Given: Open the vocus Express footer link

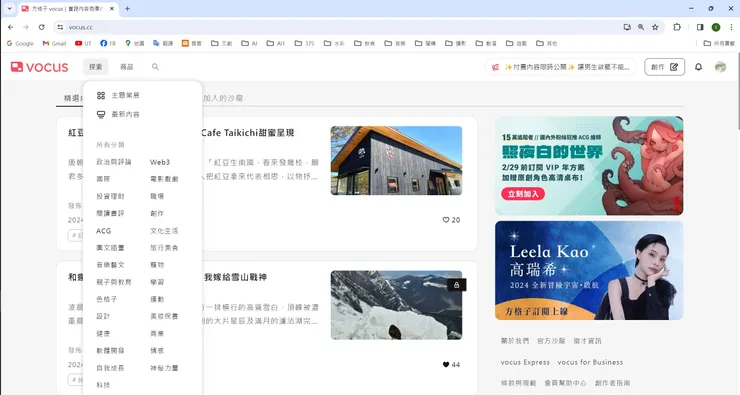Looking at the screenshot, I should 525,362.
